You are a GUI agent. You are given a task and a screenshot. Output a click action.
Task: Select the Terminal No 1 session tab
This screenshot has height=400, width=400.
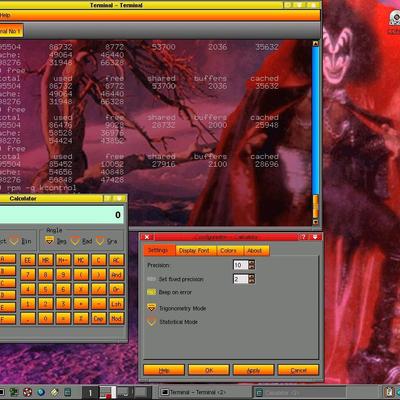tap(11, 31)
